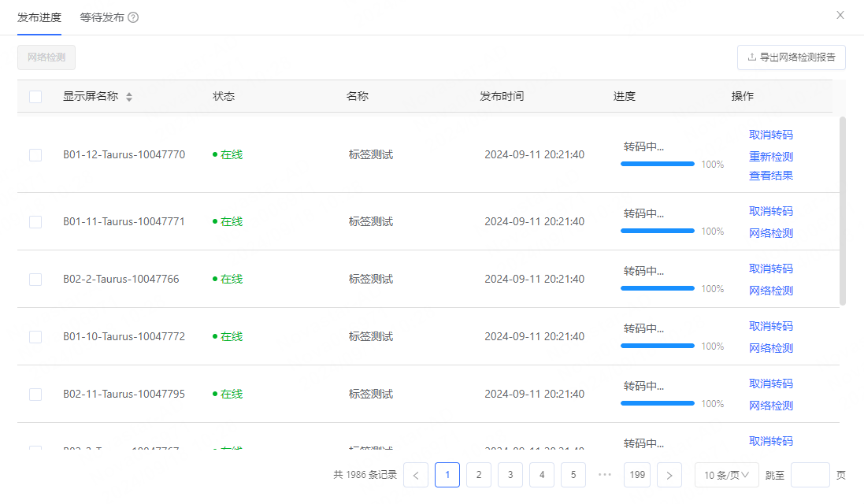
Task: Click the progress bar of B01-10-Taurus-10047772
Action: pyautogui.click(x=657, y=346)
